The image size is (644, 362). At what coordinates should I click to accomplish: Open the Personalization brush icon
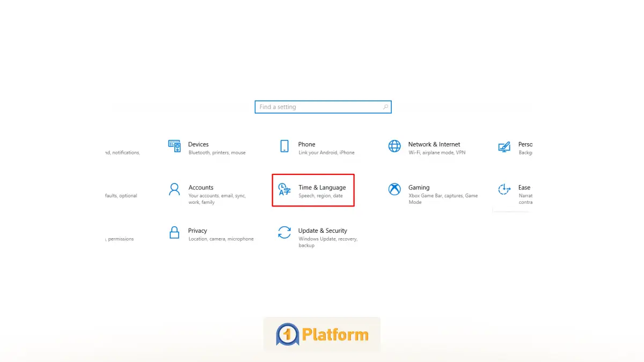pyautogui.click(x=504, y=146)
